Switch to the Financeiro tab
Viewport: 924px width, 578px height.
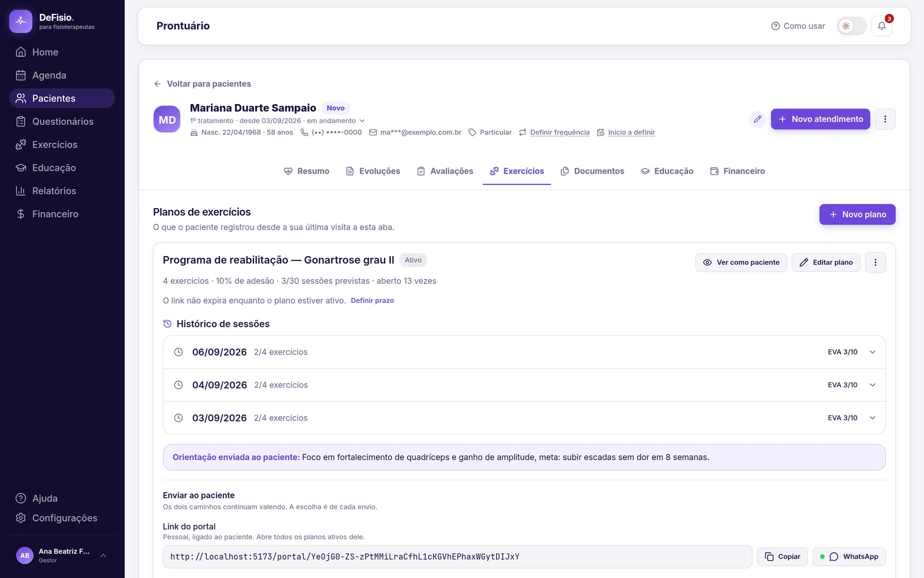click(737, 171)
